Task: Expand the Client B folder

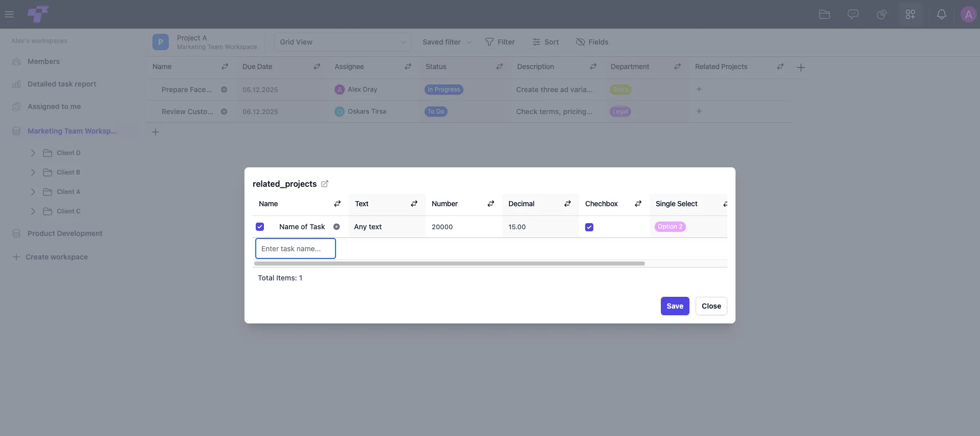Action: (x=33, y=172)
